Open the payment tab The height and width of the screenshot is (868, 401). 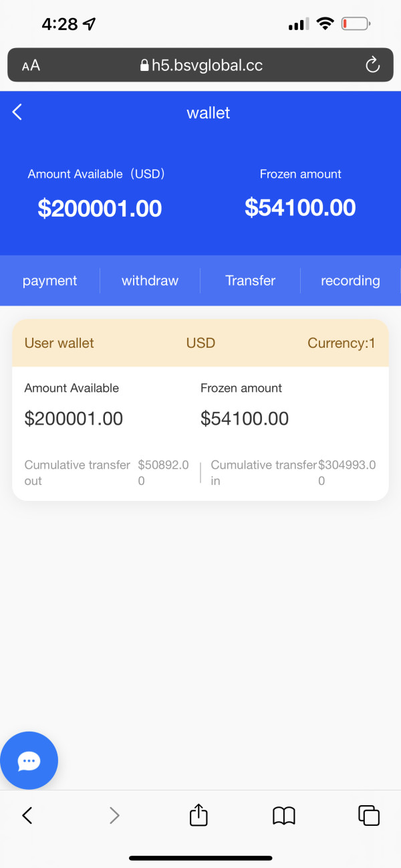[x=50, y=281]
